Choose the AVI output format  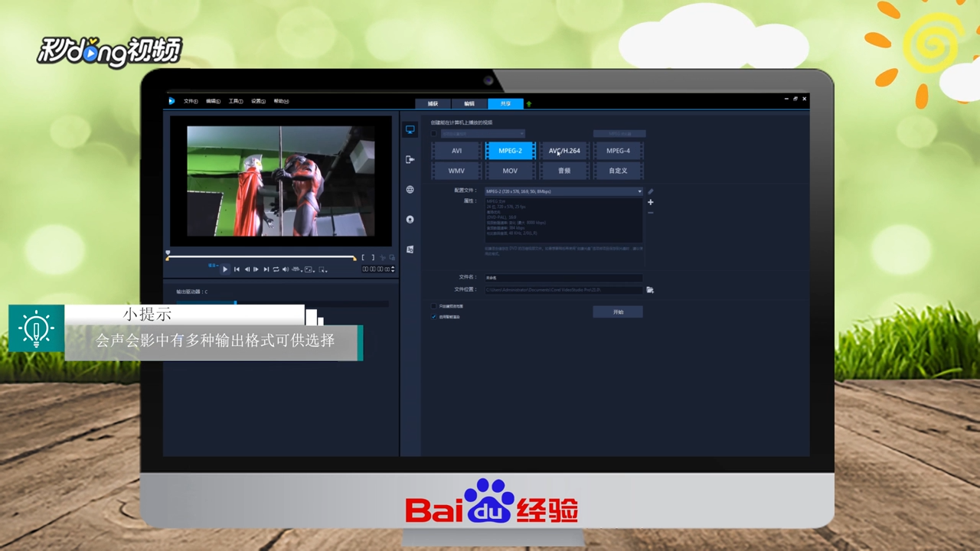(x=456, y=151)
